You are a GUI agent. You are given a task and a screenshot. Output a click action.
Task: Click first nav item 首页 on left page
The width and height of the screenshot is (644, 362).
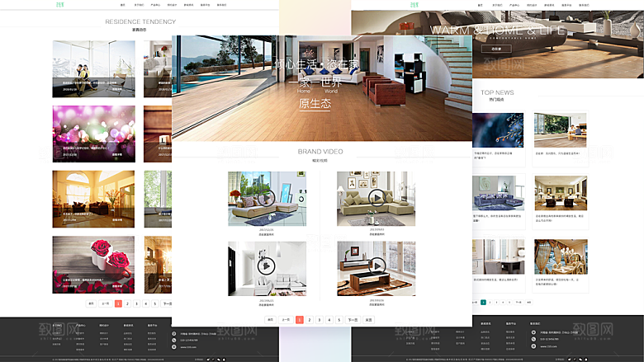(123, 5)
